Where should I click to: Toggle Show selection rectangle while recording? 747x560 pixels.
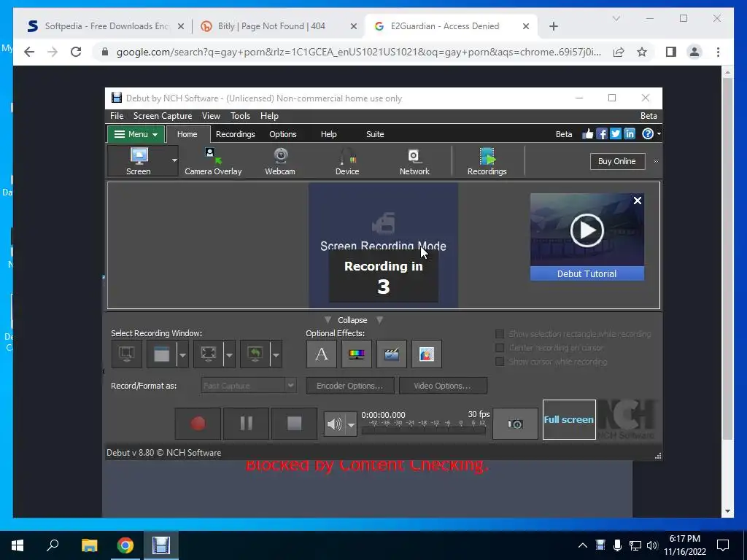[500, 334]
